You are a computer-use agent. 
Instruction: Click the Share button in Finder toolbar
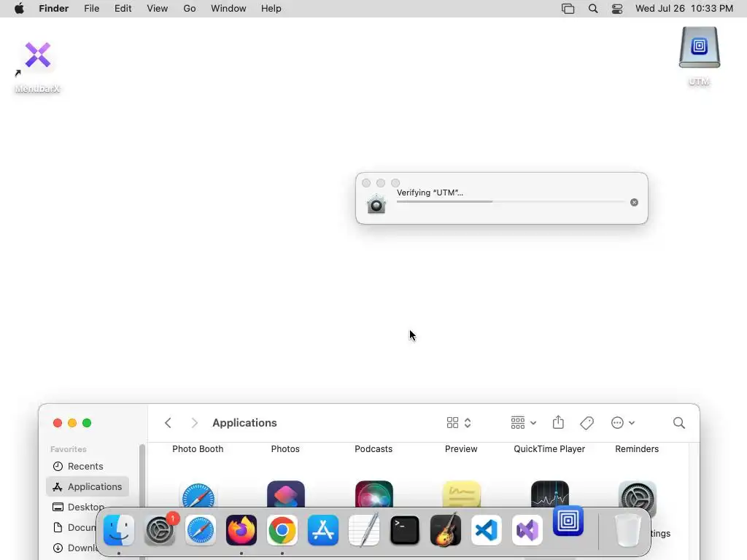pos(558,423)
